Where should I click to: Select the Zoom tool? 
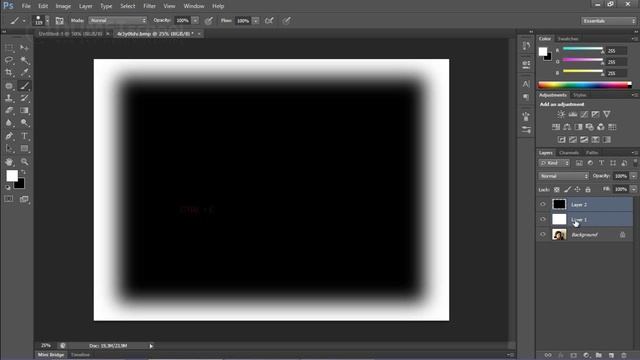coord(24,162)
